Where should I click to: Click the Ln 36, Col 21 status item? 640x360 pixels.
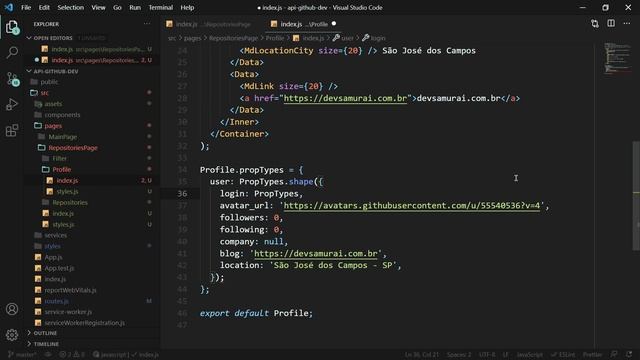click(x=422, y=354)
